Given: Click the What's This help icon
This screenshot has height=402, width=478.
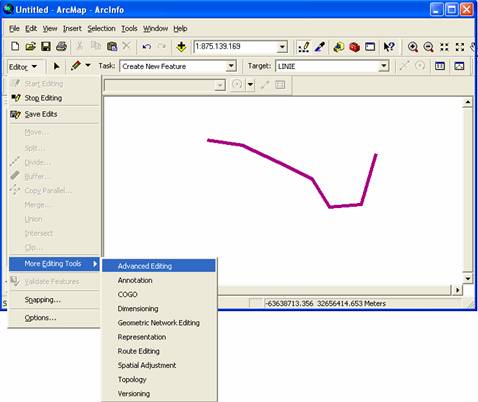Looking at the screenshot, I should tap(389, 47).
